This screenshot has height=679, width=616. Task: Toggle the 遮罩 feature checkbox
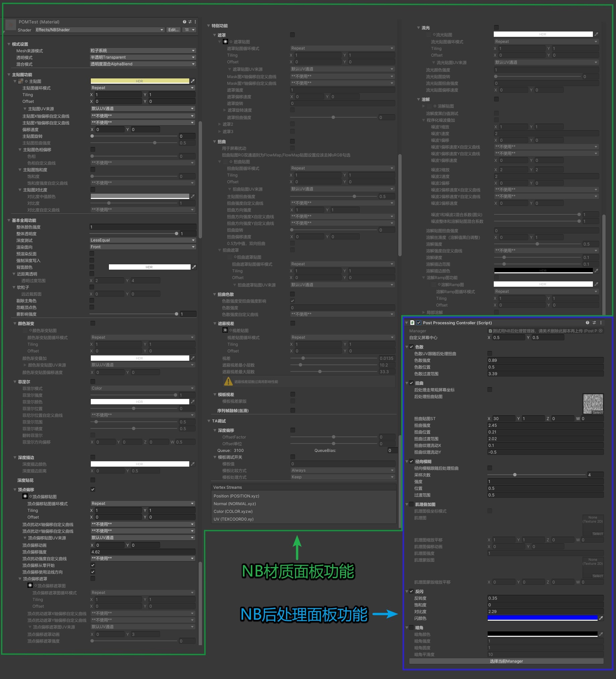tap(292, 35)
